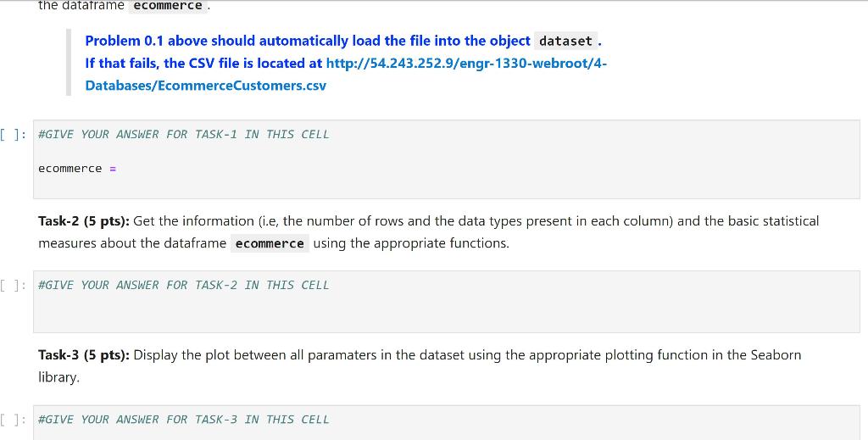Click the Task-1 cell execution prompt

point(12,135)
